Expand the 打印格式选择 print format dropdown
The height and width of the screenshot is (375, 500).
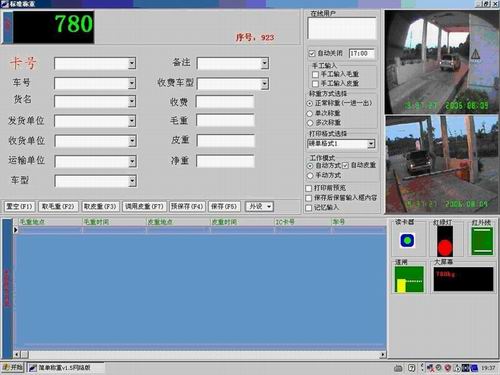pyautogui.click(x=371, y=144)
